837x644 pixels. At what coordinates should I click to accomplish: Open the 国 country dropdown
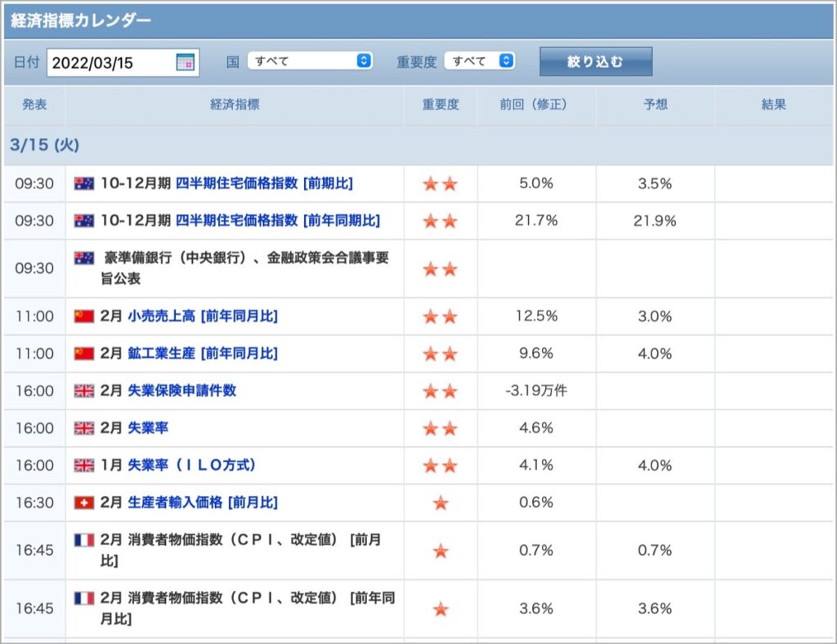[x=310, y=60]
